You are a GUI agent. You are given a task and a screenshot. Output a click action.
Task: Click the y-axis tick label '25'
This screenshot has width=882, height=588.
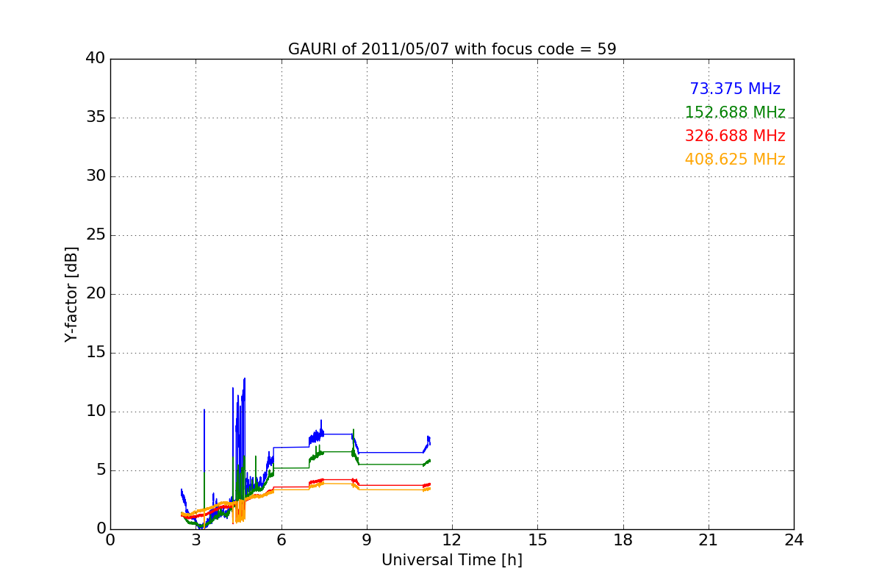(96, 235)
